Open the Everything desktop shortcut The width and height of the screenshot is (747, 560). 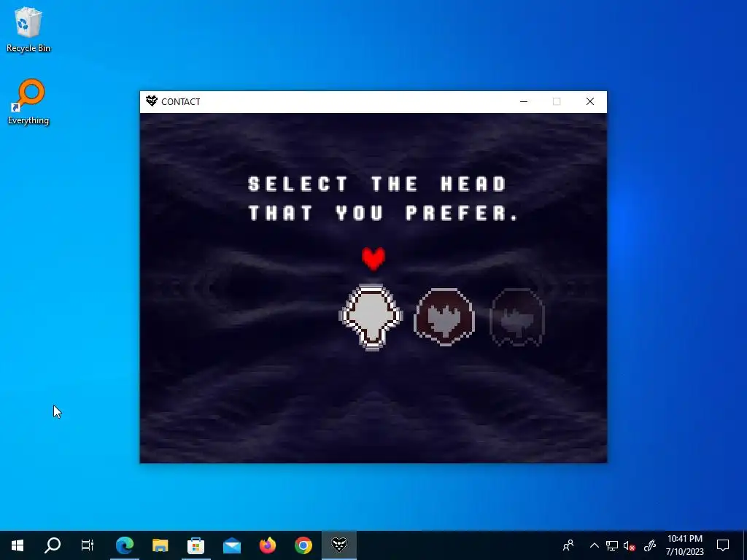pyautogui.click(x=28, y=102)
